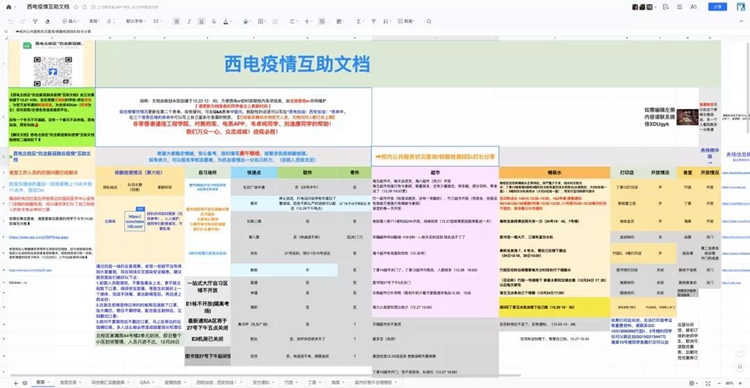Click the search magnifier icon
This screenshot has width=750, height=388.
(429, 22)
